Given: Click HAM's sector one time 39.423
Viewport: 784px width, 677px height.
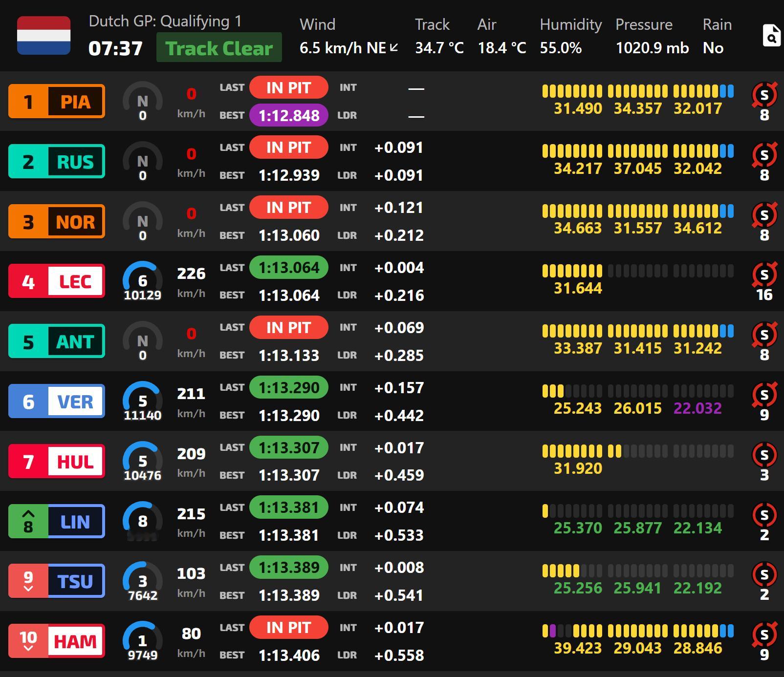Looking at the screenshot, I should point(578,648).
